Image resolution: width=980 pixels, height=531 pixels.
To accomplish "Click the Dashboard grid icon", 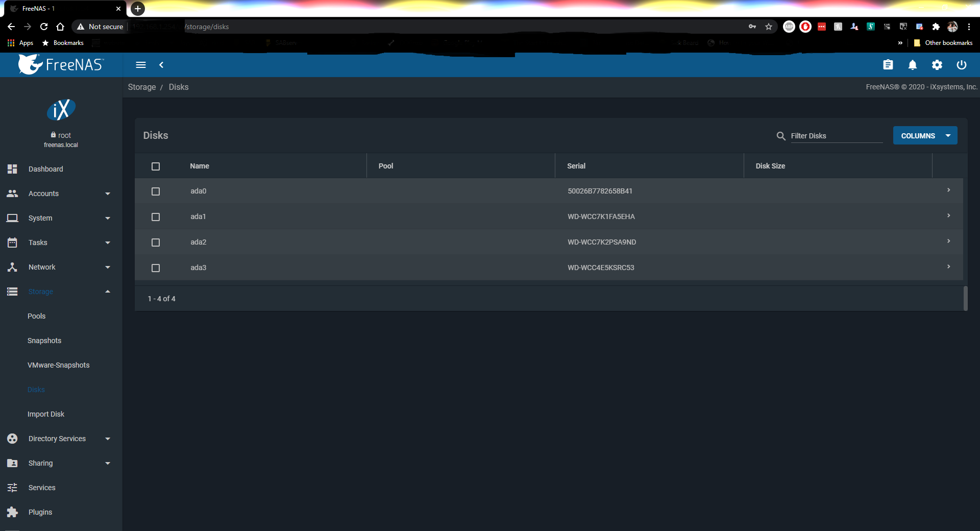I will pos(12,169).
